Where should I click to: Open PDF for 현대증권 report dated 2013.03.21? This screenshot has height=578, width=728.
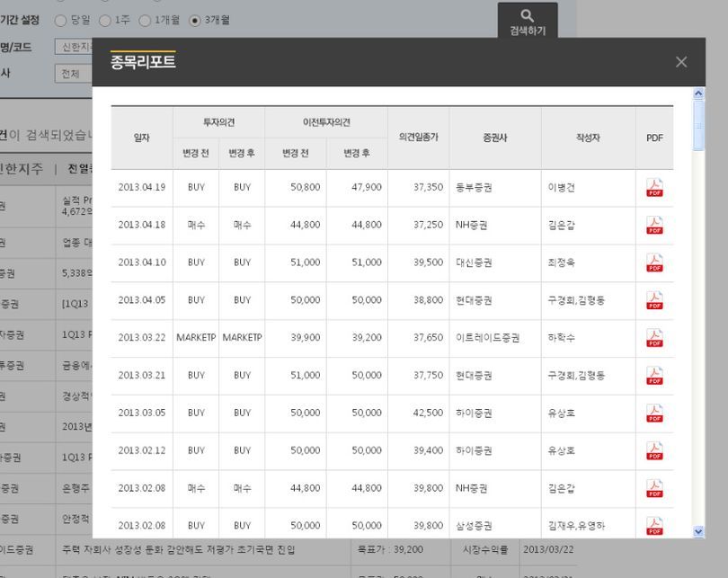654,377
